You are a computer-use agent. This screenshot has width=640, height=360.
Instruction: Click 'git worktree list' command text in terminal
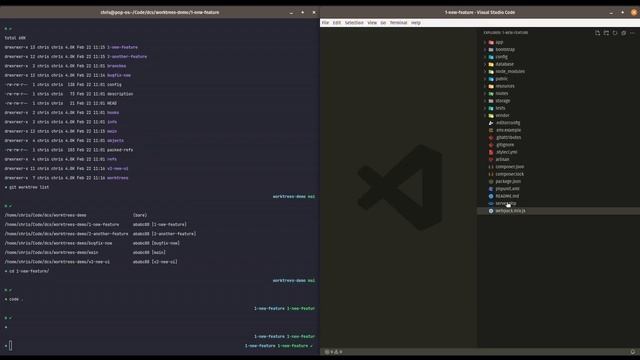29,187
